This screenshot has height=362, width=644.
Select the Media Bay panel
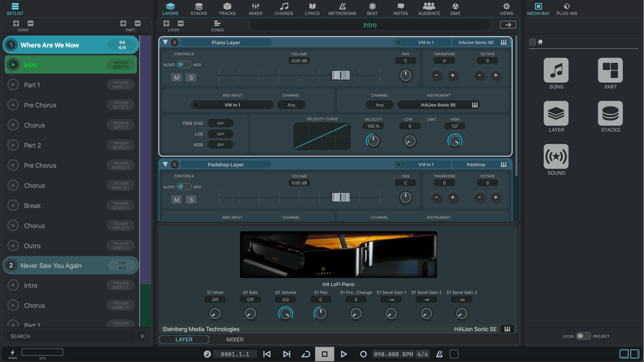click(x=538, y=7)
